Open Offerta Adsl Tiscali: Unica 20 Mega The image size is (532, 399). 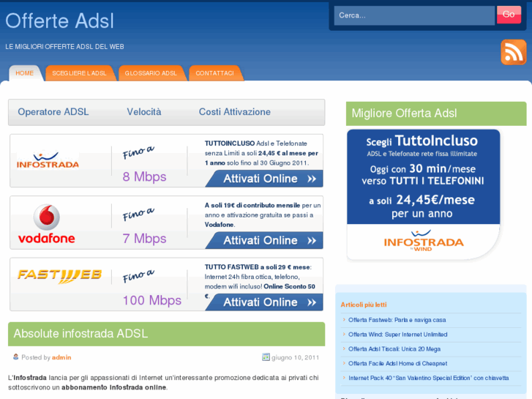click(394, 349)
